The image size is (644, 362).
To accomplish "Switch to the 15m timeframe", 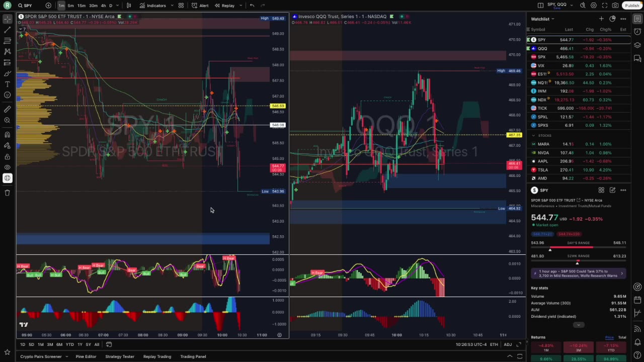I will pyautogui.click(x=81, y=6).
